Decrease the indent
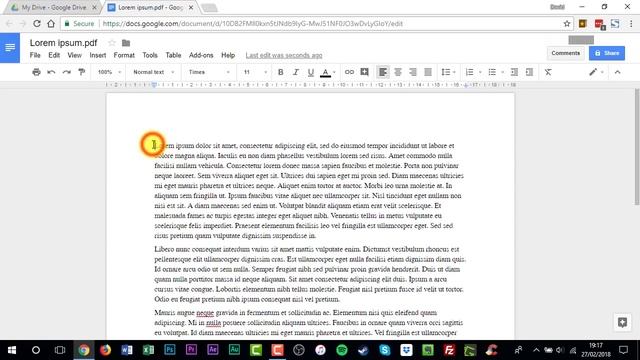Viewport: 640px width, 360px height. 514,72
